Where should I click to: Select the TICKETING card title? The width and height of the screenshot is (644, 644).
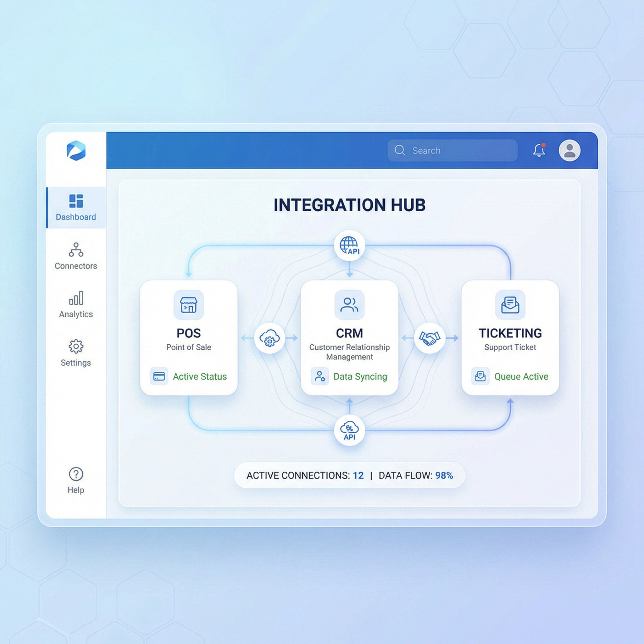(x=510, y=333)
